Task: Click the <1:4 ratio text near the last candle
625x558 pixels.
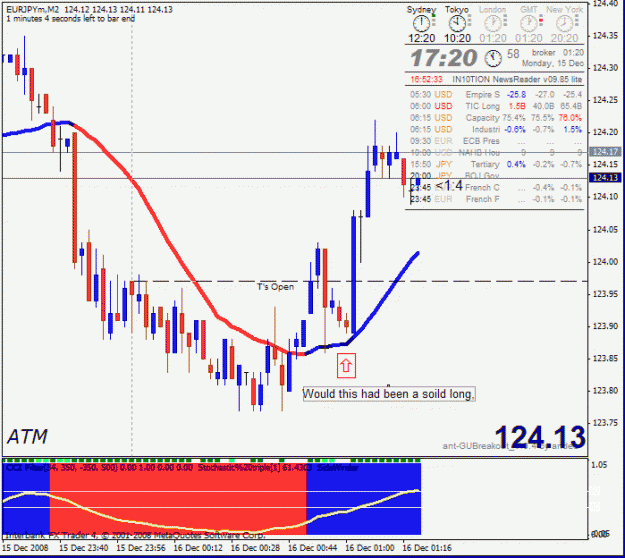Action: point(449,185)
